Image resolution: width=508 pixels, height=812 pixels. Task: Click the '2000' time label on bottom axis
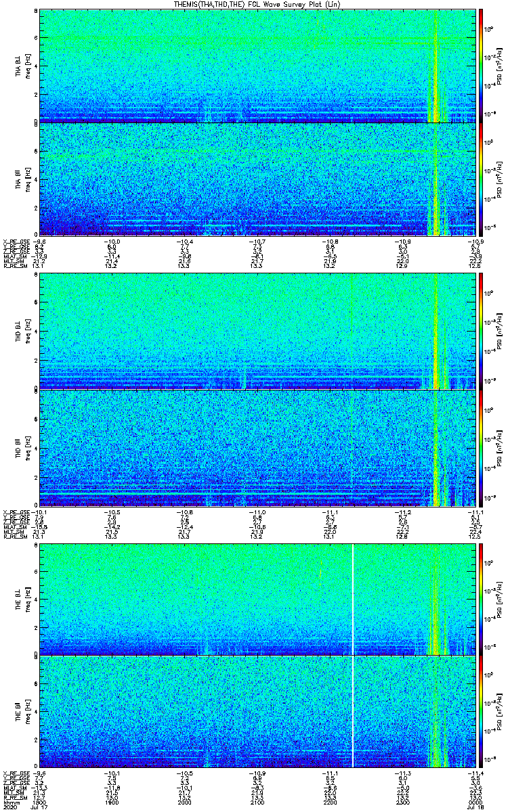click(x=185, y=802)
